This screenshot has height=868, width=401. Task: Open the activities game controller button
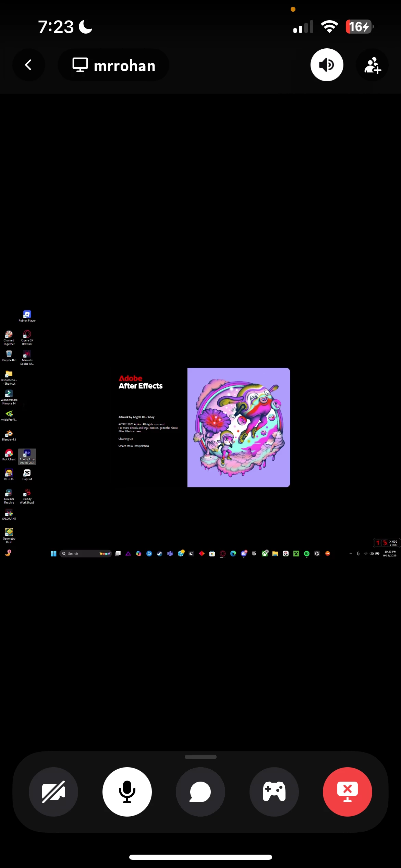pyautogui.click(x=274, y=792)
